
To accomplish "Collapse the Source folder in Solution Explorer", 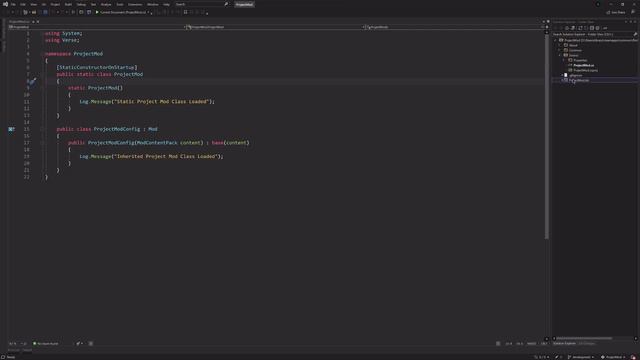I will (560, 55).
